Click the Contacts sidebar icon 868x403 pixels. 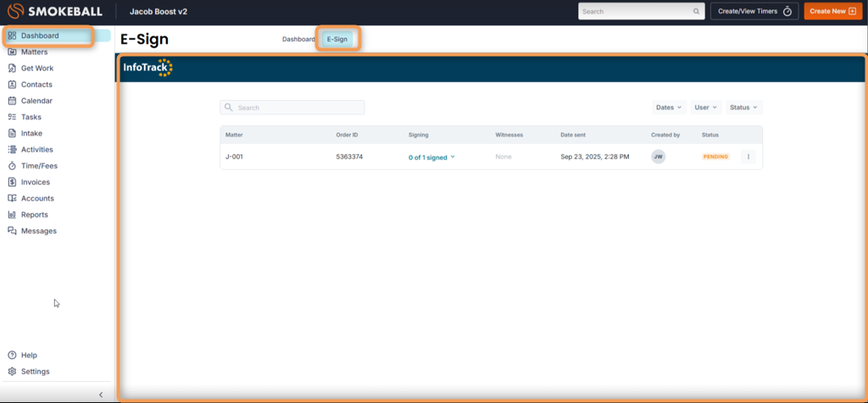(x=12, y=85)
